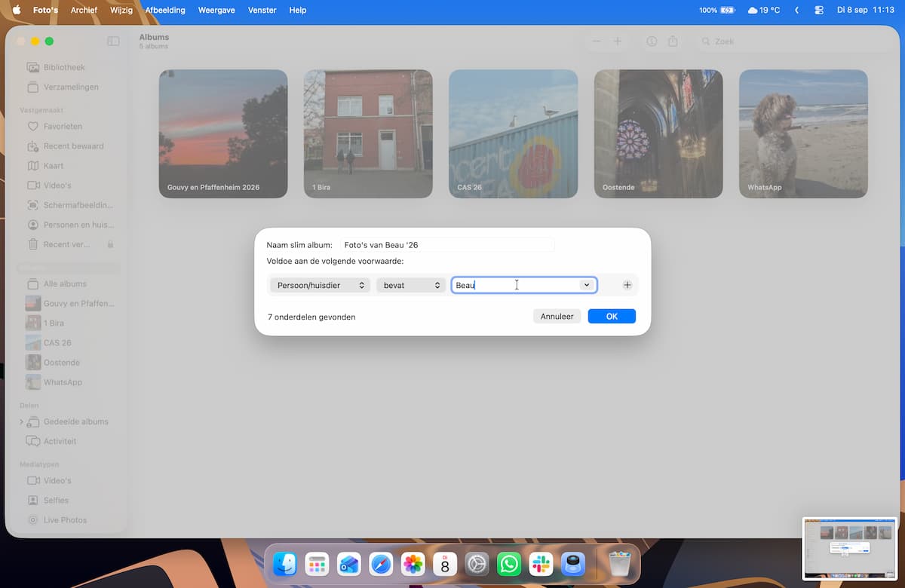Image resolution: width=905 pixels, height=588 pixels.
Task: Confirm the smart album with OK
Action: coord(612,317)
